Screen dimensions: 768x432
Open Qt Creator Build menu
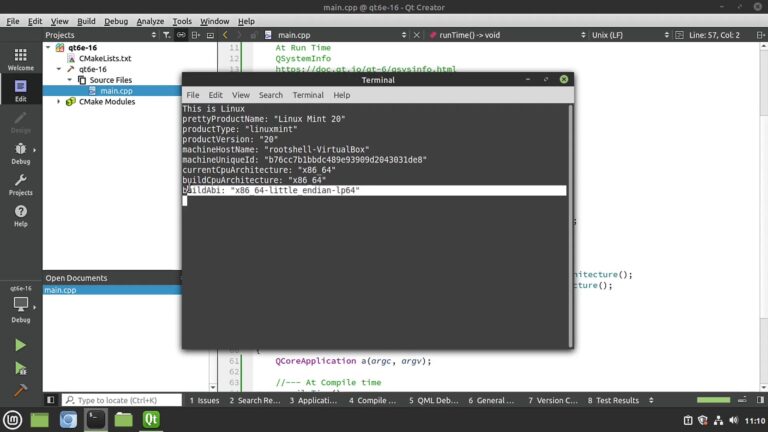[86, 21]
